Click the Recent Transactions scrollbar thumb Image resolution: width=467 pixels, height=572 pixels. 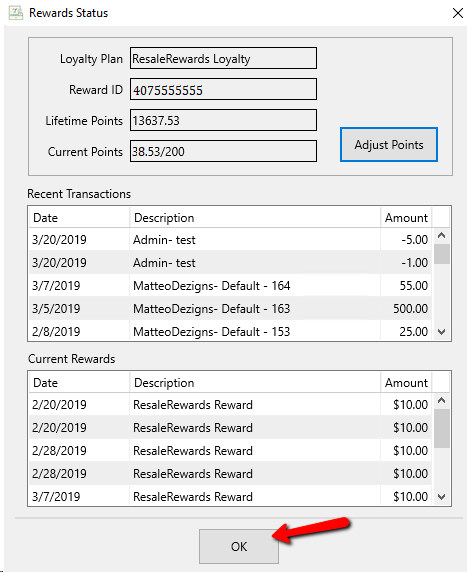441,254
